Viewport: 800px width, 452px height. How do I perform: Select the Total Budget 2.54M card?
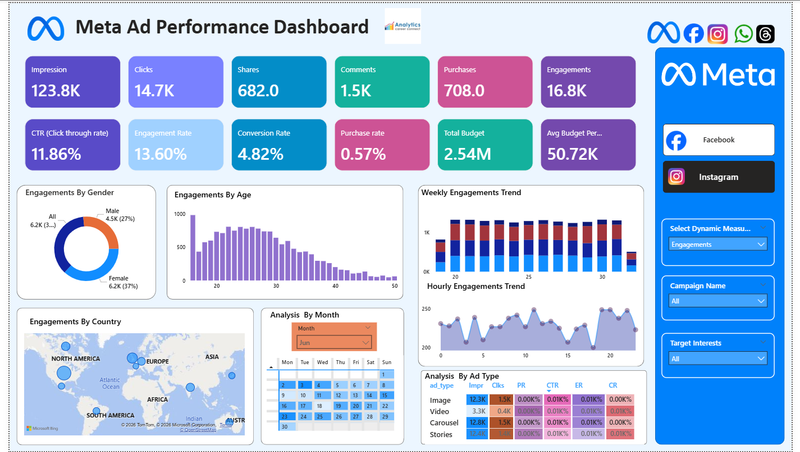[x=485, y=145]
